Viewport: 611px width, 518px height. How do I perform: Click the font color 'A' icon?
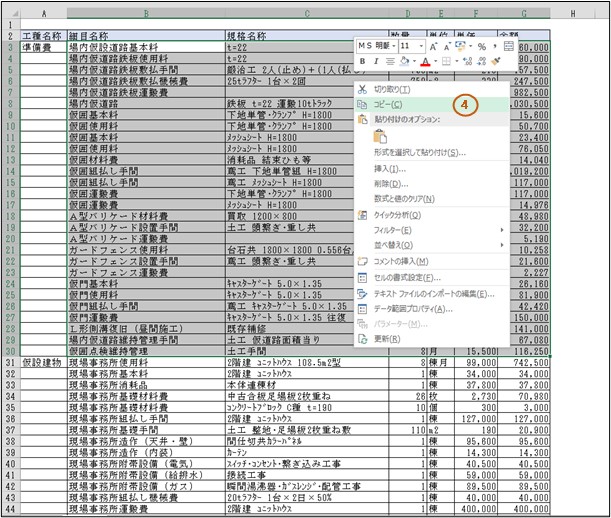426,62
